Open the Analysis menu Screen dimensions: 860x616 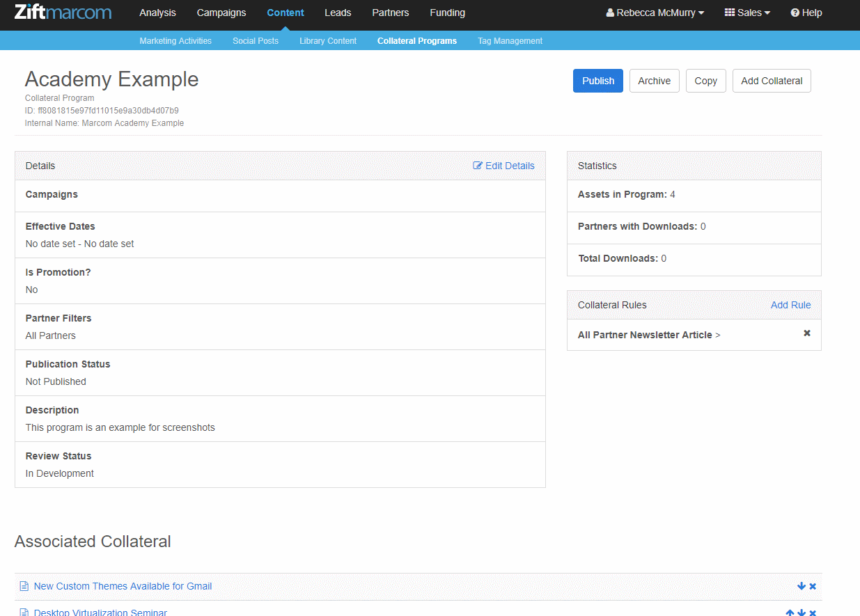coord(158,13)
